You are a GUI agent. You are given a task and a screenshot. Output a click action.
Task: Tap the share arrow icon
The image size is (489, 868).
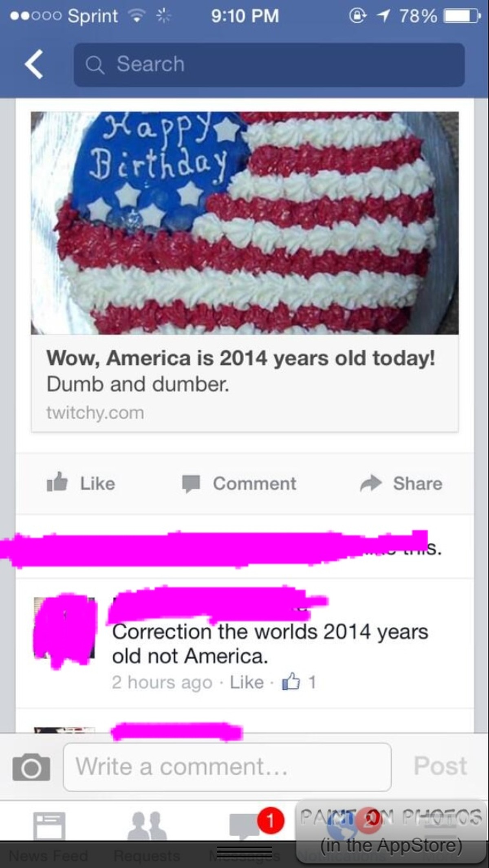click(370, 483)
